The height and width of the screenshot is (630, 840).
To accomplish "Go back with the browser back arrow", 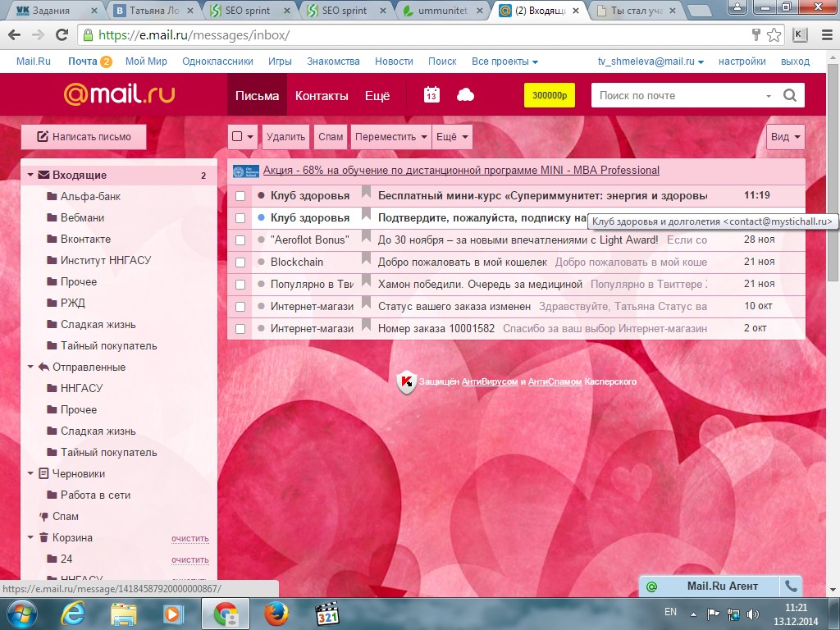I will [15, 34].
